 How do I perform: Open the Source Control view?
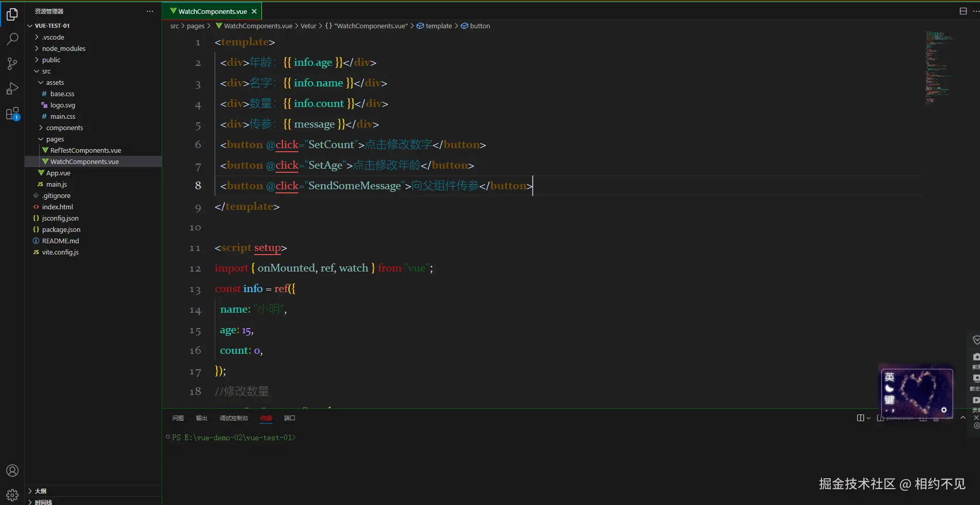pos(12,64)
